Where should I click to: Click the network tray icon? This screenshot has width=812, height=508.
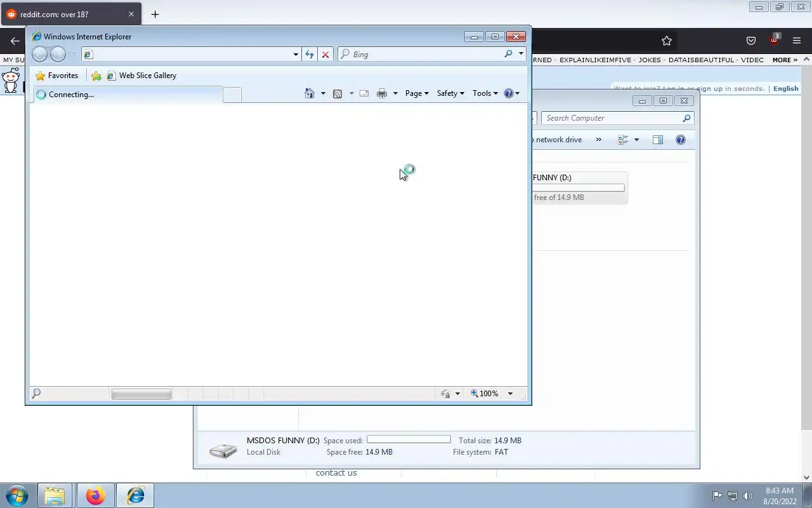tap(733, 496)
